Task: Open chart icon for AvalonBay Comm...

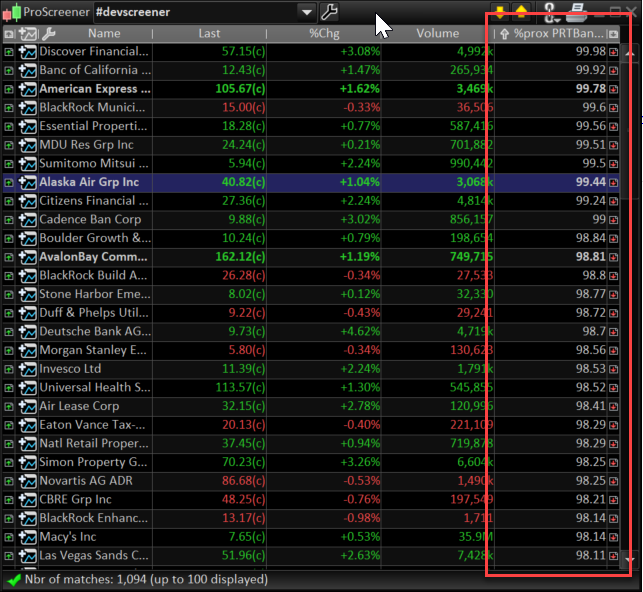Action: 28,257
